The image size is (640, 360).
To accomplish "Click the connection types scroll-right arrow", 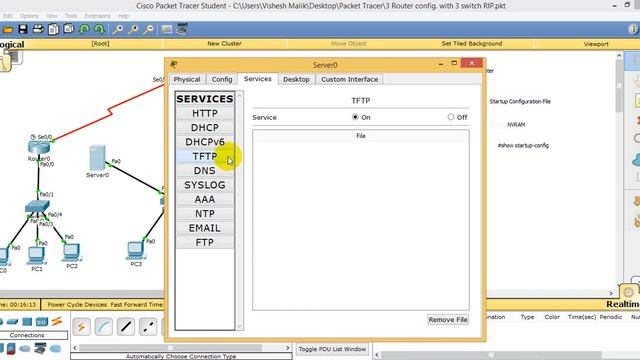I will [288, 348].
